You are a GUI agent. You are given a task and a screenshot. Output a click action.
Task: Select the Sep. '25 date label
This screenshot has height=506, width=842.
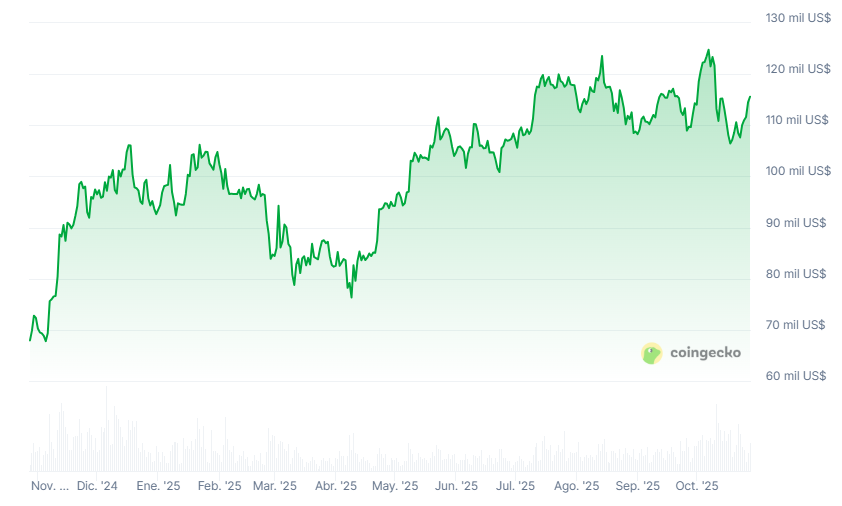(x=638, y=486)
